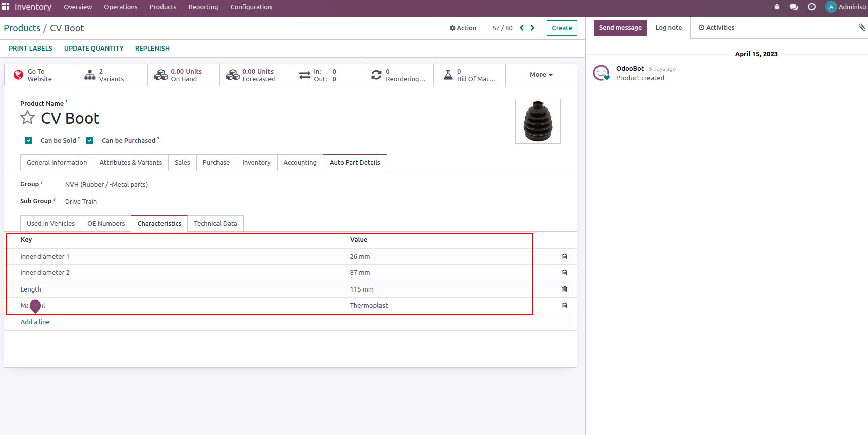The image size is (868, 435).
Task: Mark CV Boot as favorite star
Action: [27, 118]
